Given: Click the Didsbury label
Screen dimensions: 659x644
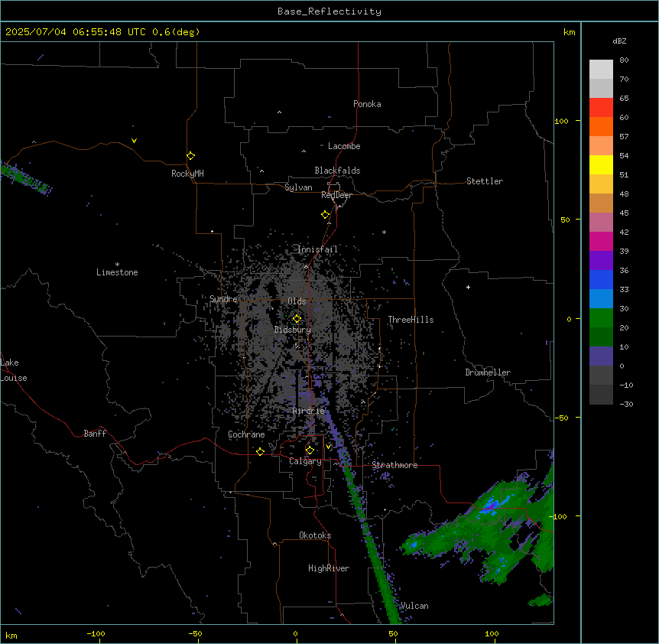Looking at the screenshot, I should click(x=293, y=330).
